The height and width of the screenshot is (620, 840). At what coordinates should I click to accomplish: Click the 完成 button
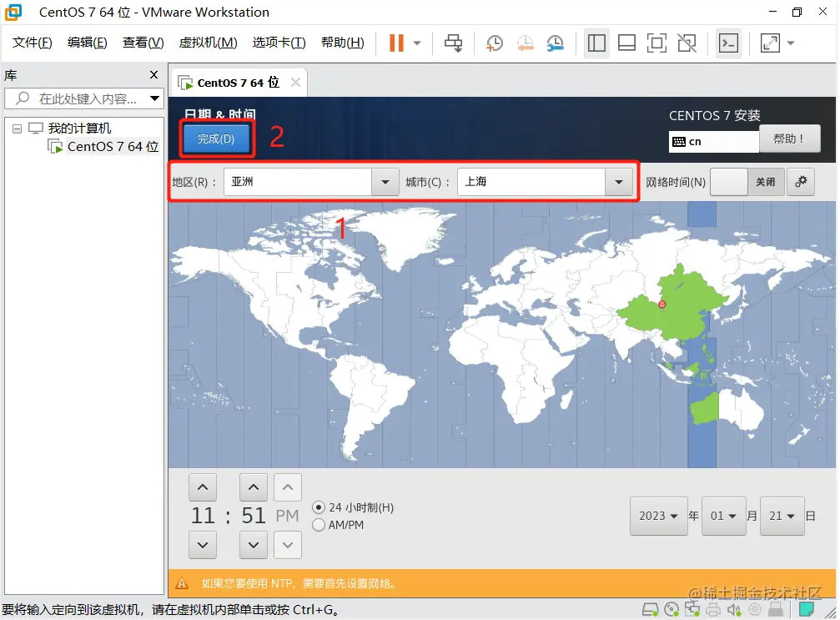click(x=216, y=139)
